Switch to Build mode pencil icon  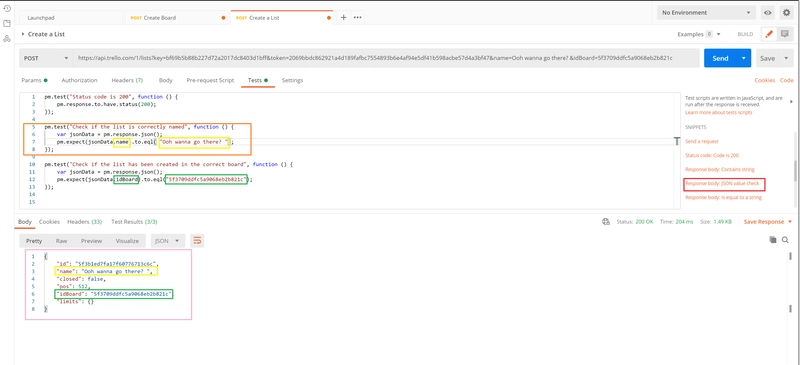coord(769,34)
